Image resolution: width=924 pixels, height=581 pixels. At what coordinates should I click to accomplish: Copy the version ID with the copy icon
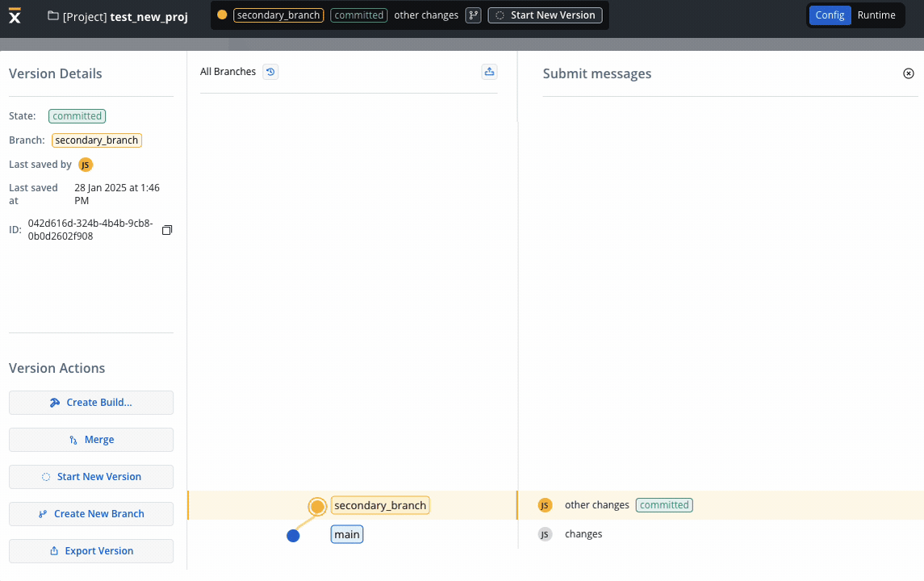tap(167, 230)
